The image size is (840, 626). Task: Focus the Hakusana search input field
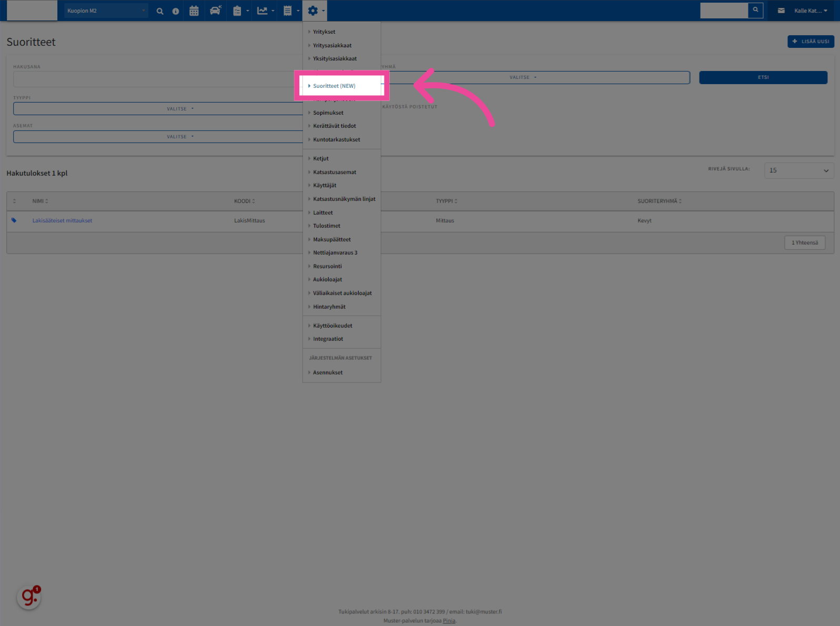click(x=158, y=79)
